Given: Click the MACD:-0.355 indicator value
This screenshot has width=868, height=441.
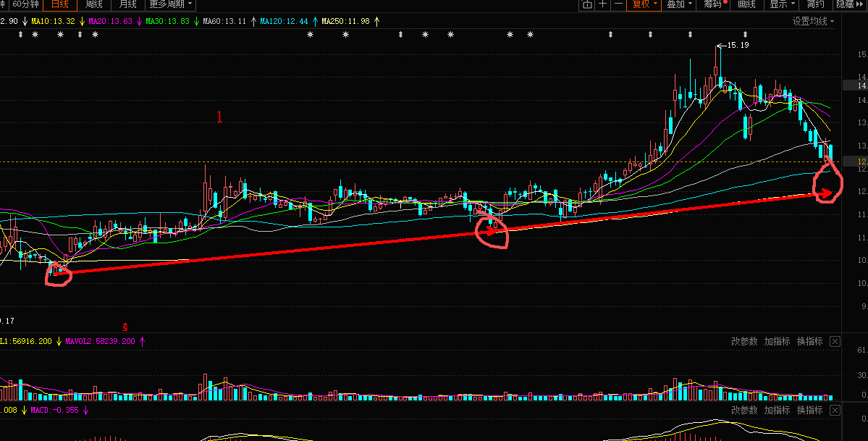Looking at the screenshot, I should pos(54,410).
